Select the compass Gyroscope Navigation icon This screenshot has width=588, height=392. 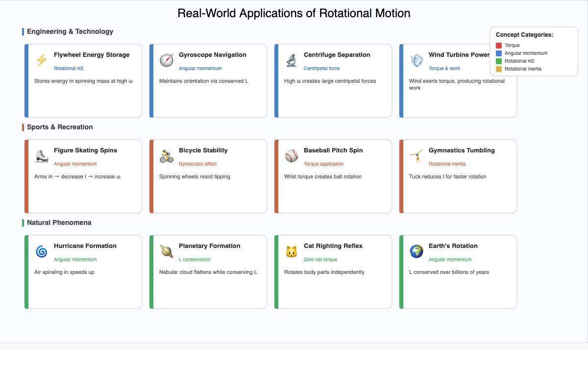[x=166, y=60]
